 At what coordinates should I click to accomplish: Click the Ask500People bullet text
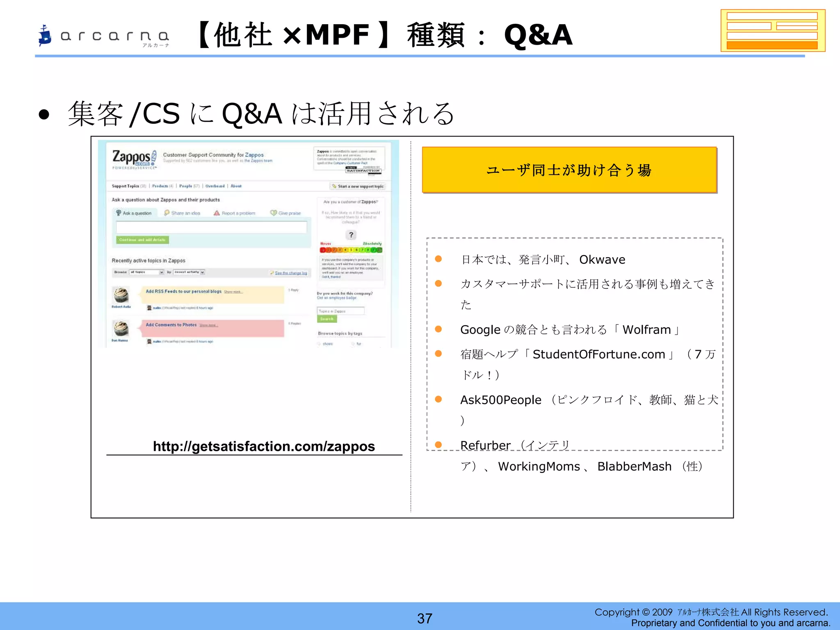point(589,410)
